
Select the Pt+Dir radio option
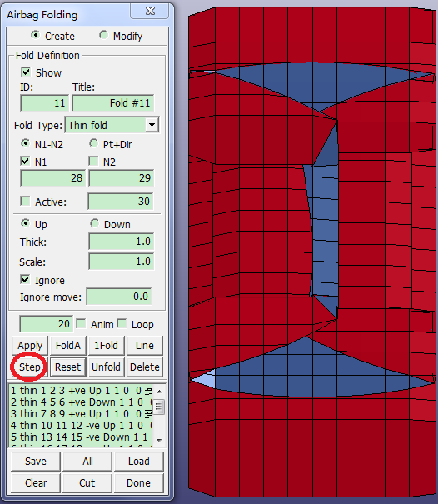[x=93, y=143]
